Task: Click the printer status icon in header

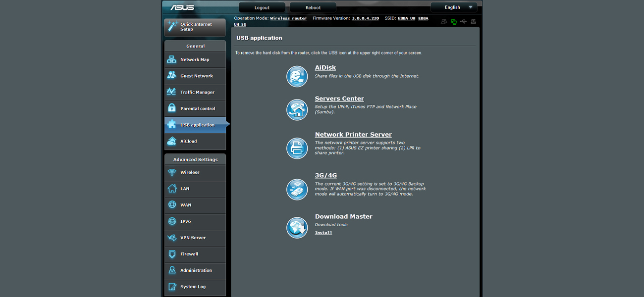Action: (473, 22)
